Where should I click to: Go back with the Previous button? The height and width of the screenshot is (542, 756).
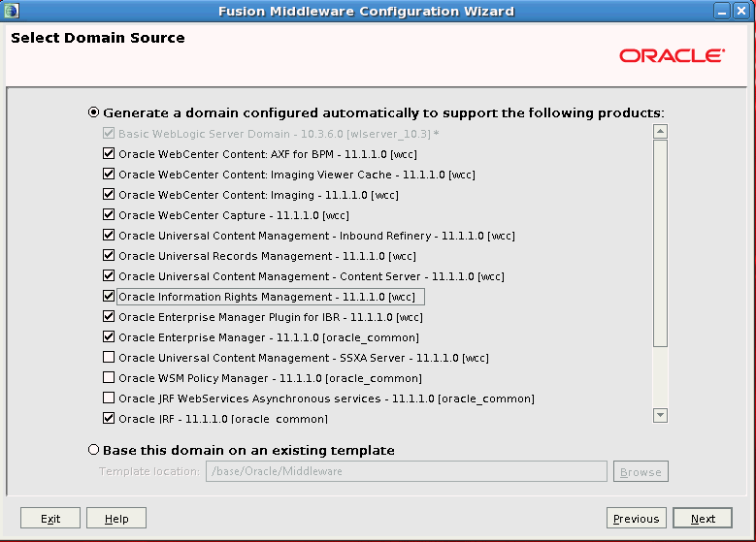pyautogui.click(x=637, y=518)
